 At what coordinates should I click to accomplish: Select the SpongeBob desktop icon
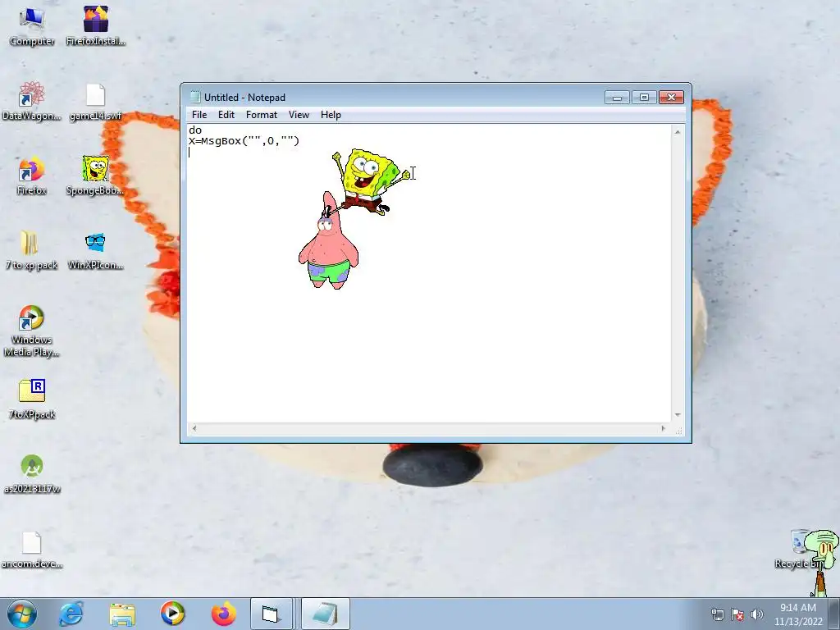[95, 176]
